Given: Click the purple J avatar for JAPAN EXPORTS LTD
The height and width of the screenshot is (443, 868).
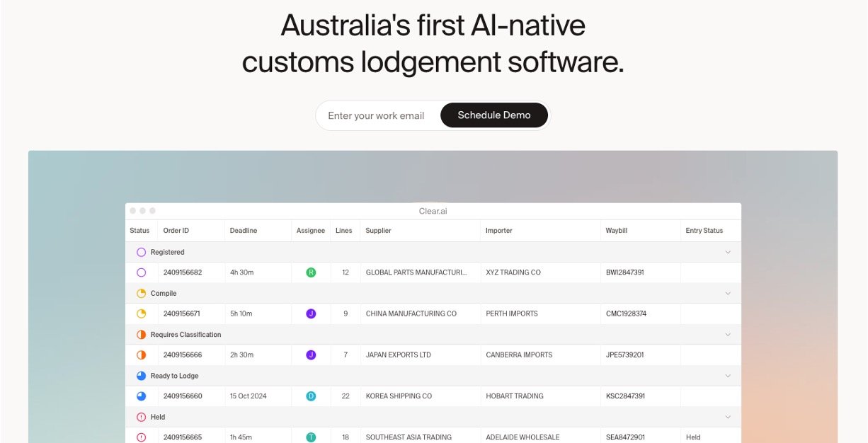Looking at the screenshot, I should pos(310,355).
